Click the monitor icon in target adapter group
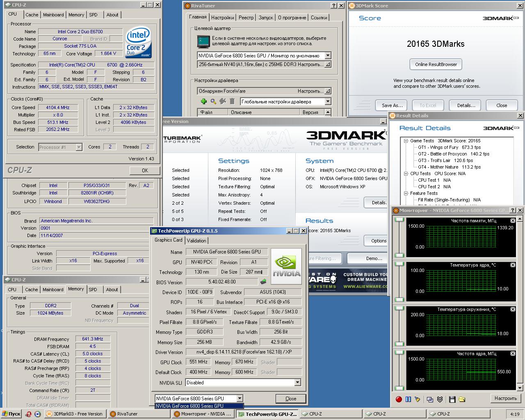525x420 pixels. coord(203,41)
